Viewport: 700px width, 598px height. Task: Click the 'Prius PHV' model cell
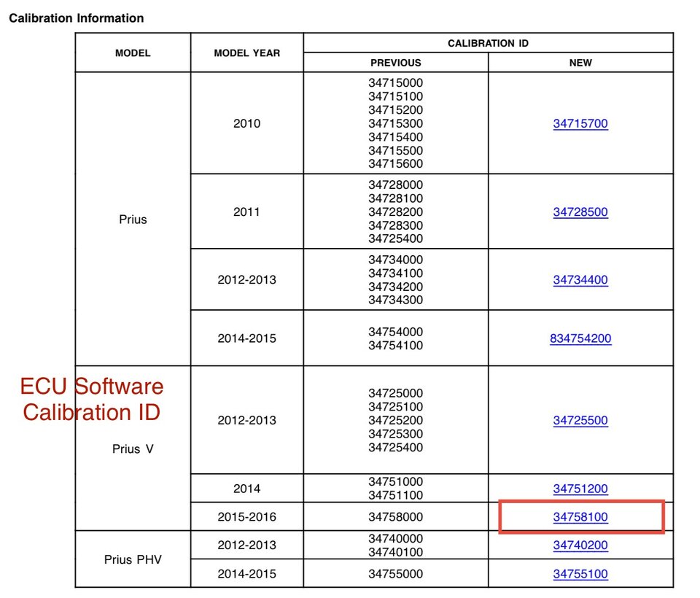coord(133,559)
